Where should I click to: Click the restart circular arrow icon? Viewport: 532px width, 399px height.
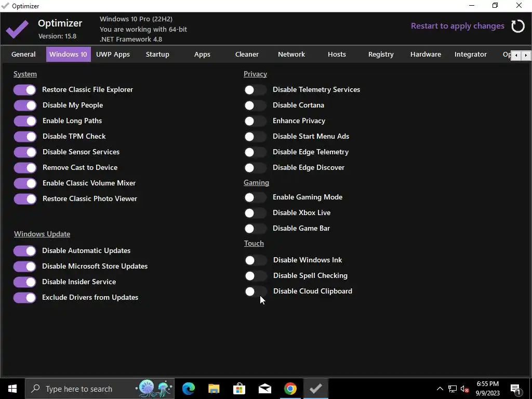518,26
